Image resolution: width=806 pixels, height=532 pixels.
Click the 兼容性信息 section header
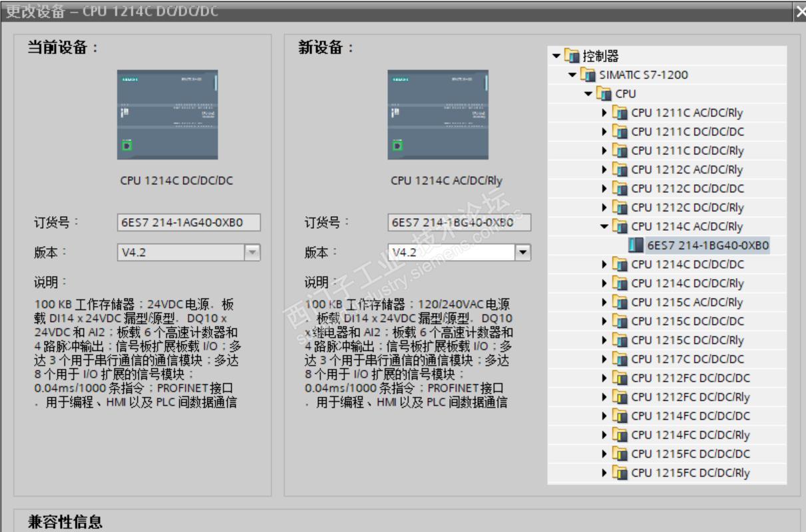[x=65, y=522]
